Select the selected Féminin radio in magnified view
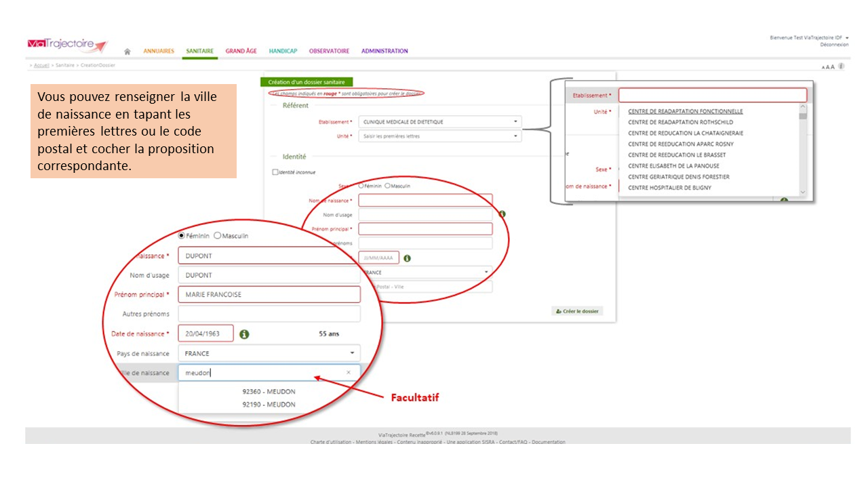This screenshot has height=488, width=868. pos(181,236)
